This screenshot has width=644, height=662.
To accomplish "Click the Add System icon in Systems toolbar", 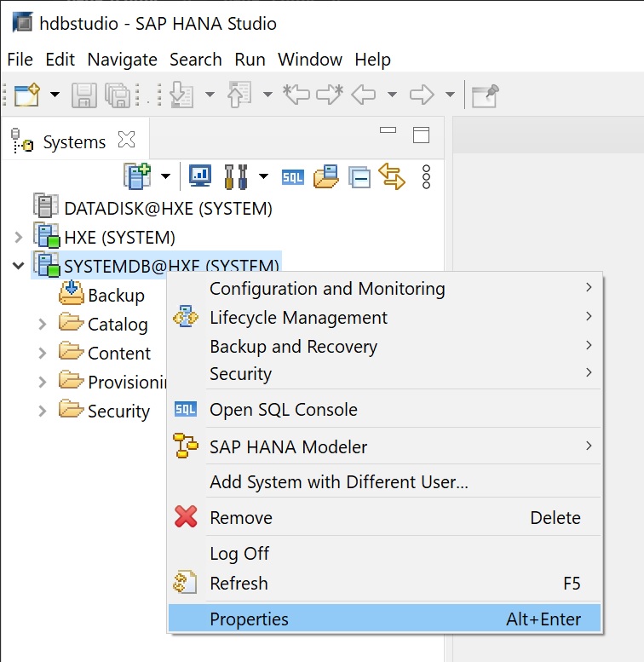I will coord(136,176).
